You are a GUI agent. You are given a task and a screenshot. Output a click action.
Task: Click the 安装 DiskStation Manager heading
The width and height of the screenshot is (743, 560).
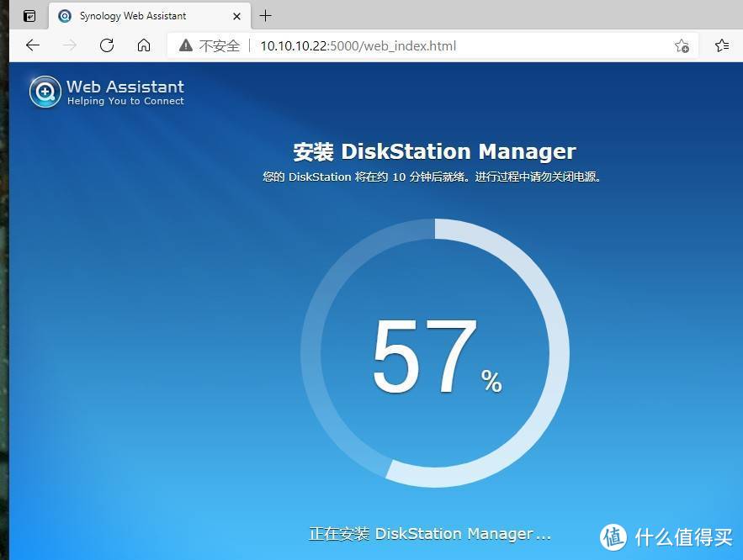click(434, 151)
